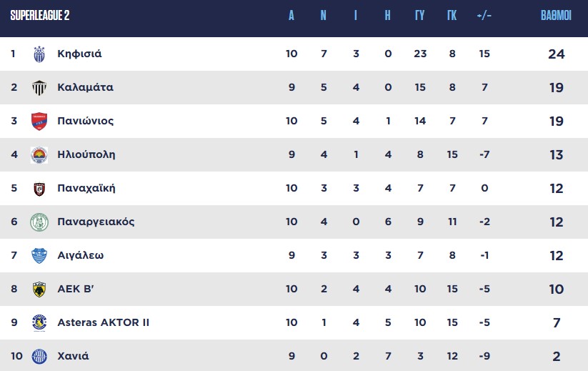
Task: Click the Παναργειακός green circular crest
Action: click(x=39, y=222)
